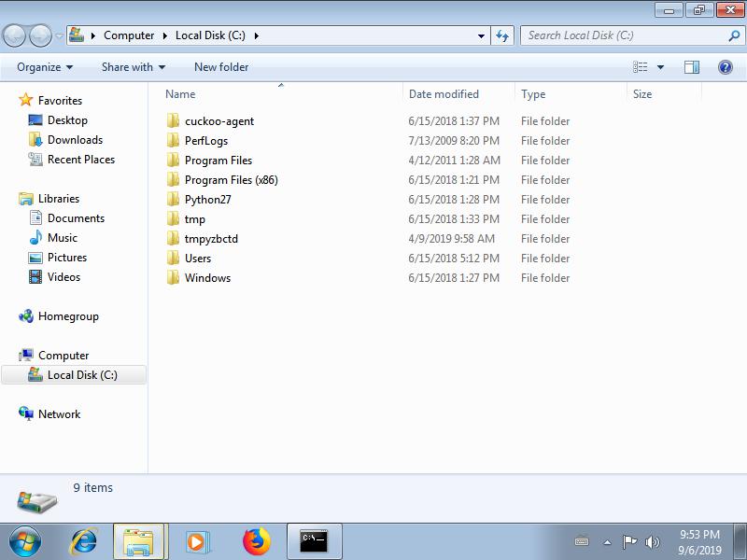Open Windows Media Player from taskbar
Viewport: 747px width, 560px height.
[196, 541]
